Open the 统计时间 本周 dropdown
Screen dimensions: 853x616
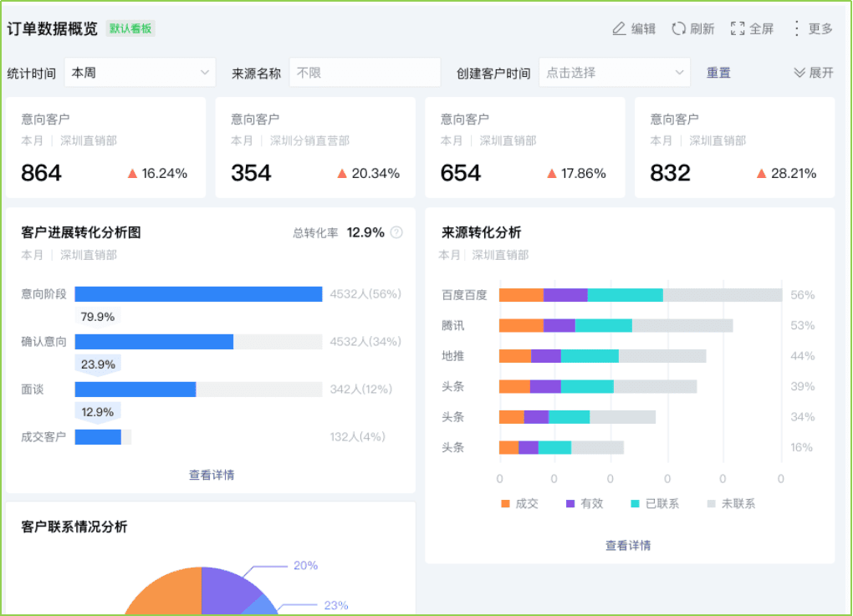coord(140,73)
